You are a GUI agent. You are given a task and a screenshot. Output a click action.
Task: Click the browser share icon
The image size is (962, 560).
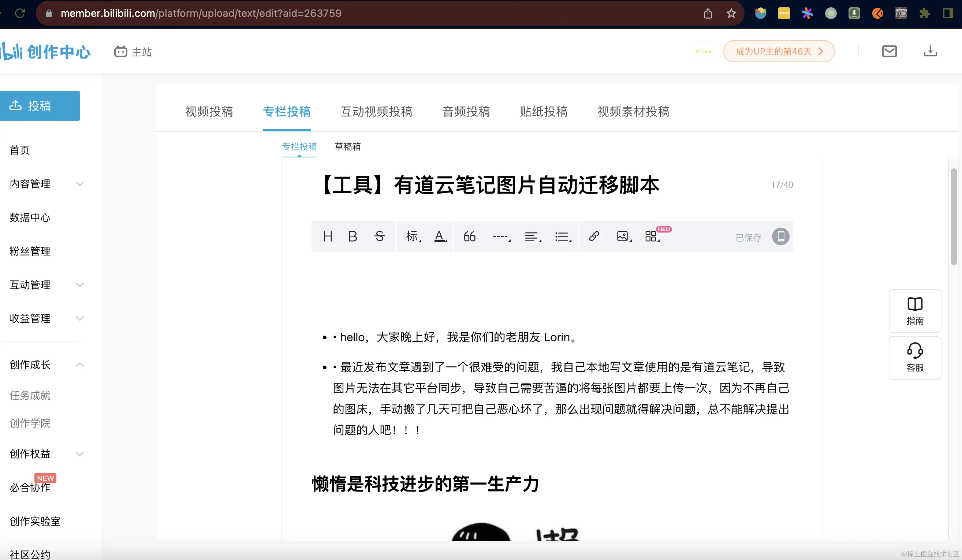[x=708, y=14]
